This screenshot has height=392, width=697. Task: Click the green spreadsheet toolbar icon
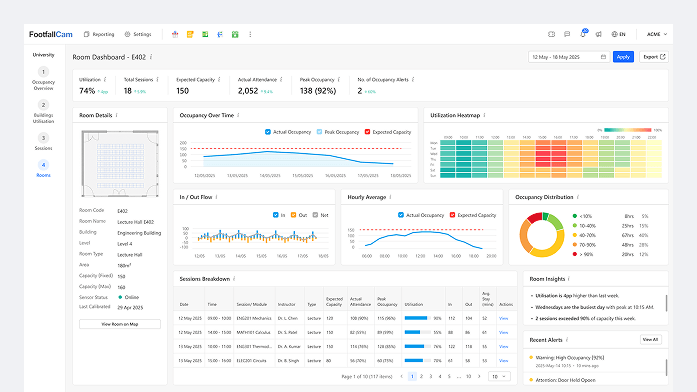[205, 34]
